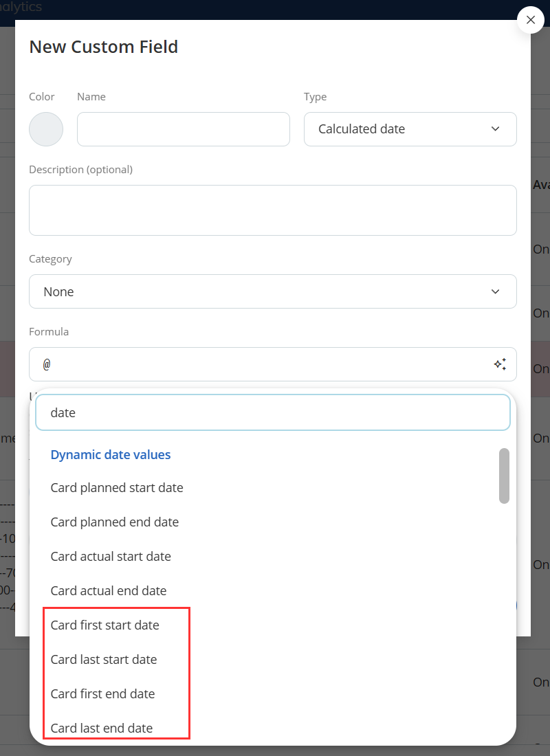Click into the Description text area
550x756 pixels.
click(x=272, y=210)
